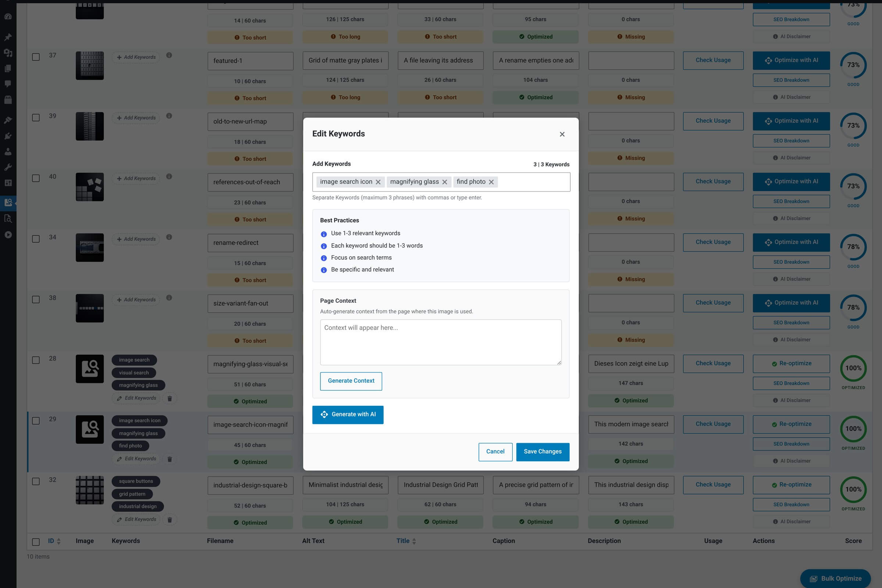Toggle the select-all checkbox in table footer
882x588 pixels.
pos(36,542)
